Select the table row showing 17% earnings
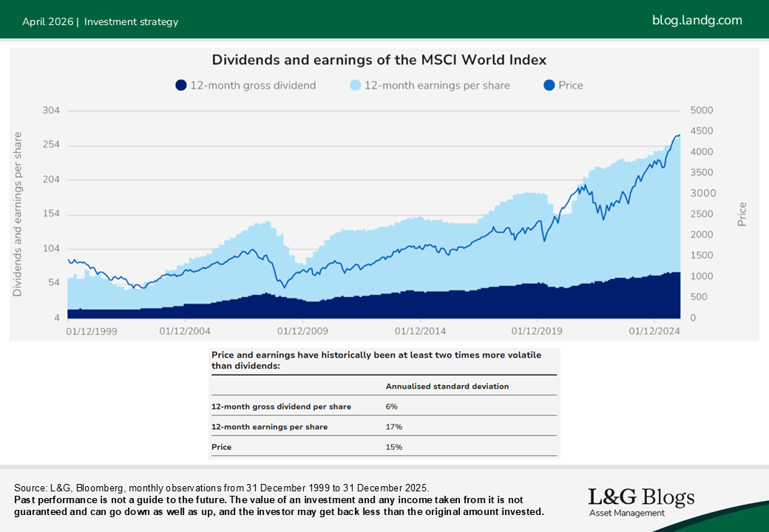The image size is (769, 532). coord(383,426)
